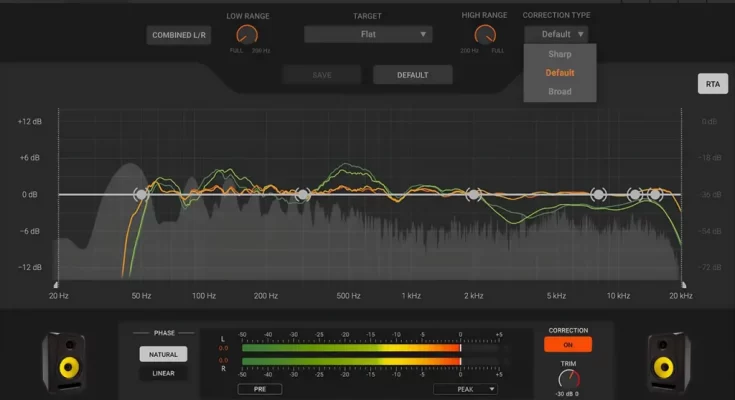The width and height of the screenshot is (735, 400).
Task: Enable Natural phase mode
Action: 163,354
